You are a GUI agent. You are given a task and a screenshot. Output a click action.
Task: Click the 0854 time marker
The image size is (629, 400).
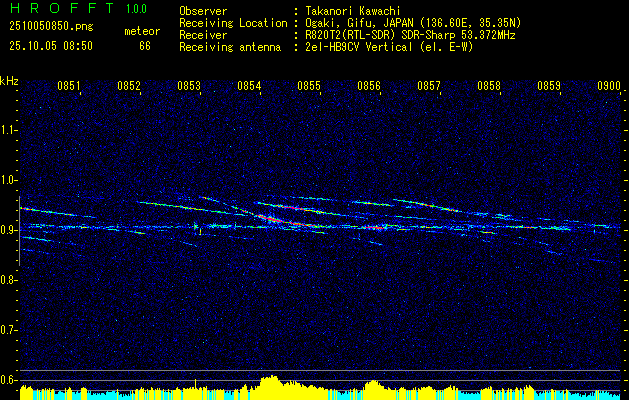pos(249,86)
